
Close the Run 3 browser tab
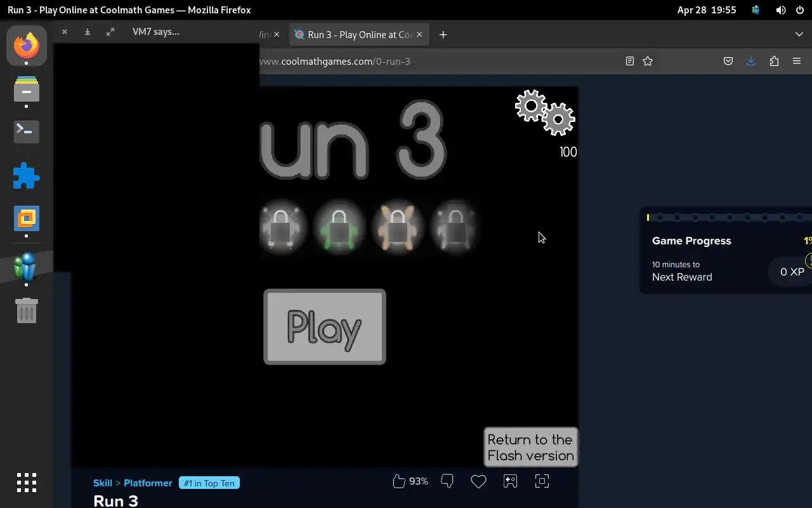pyautogui.click(x=419, y=34)
